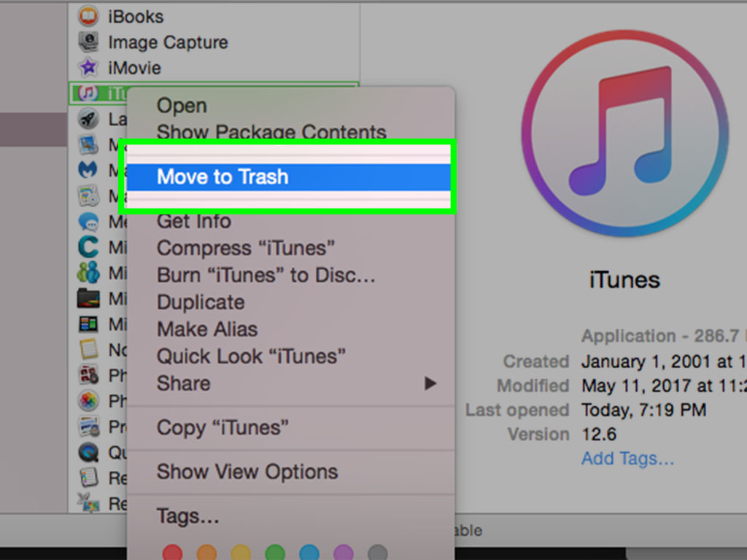
Task: Expand the Share submenu
Action: point(290,384)
